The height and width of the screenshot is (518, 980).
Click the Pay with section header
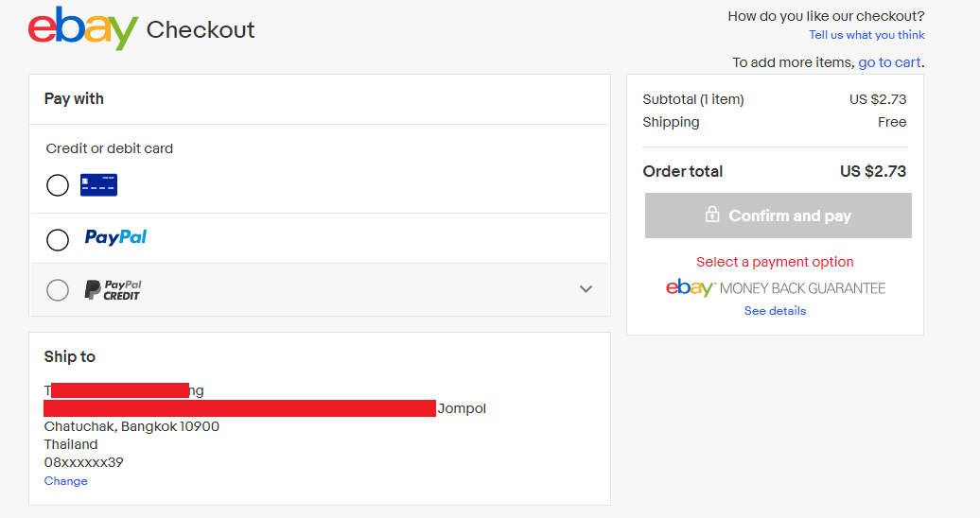tap(74, 98)
